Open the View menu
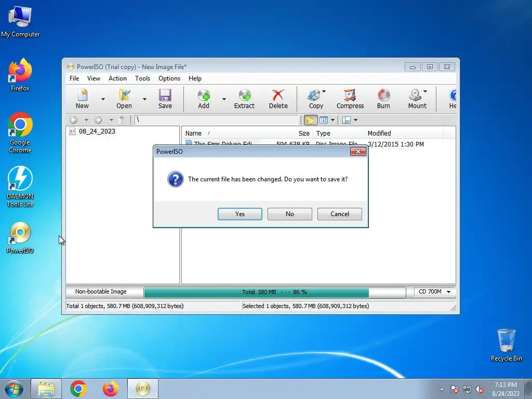Viewport: 532px width, 399px height. coord(94,78)
